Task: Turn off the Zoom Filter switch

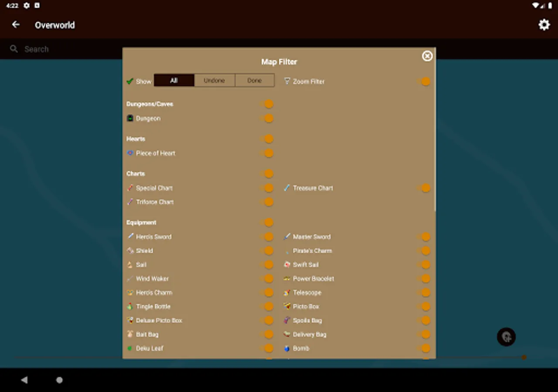Action: click(x=424, y=81)
